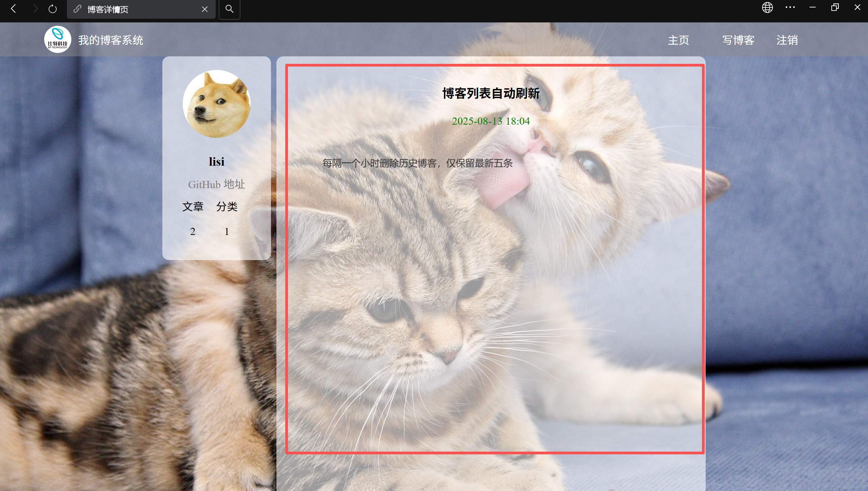The height and width of the screenshot is (491, 868).
Task: Click the link icon in tab
Action: (77, 9)
